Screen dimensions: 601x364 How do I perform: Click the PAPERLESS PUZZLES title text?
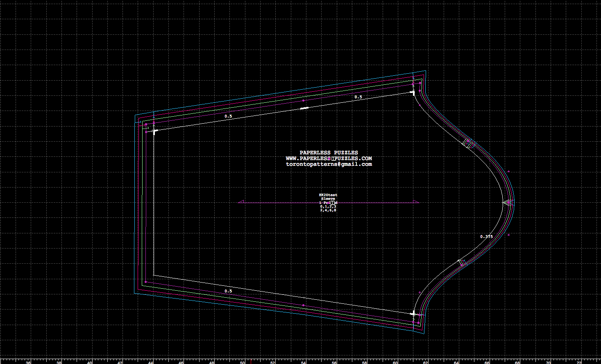tap(329, 153)
